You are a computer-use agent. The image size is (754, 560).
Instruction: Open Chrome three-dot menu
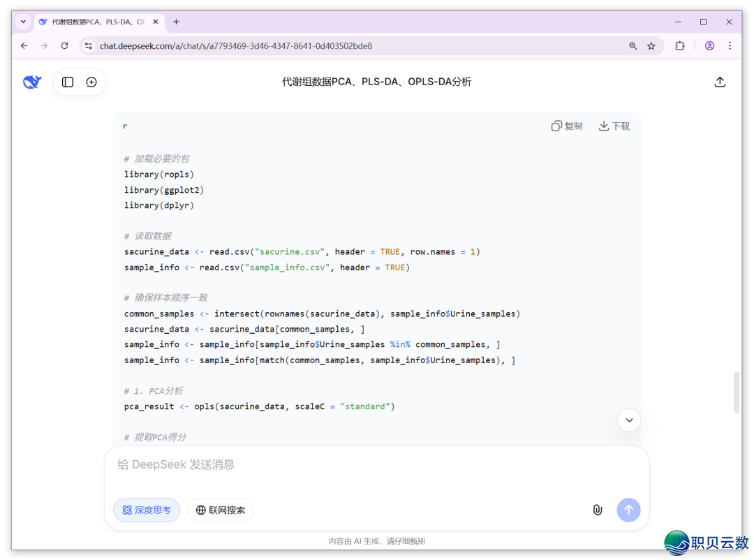pyautogui.click(x=730, y=46)
